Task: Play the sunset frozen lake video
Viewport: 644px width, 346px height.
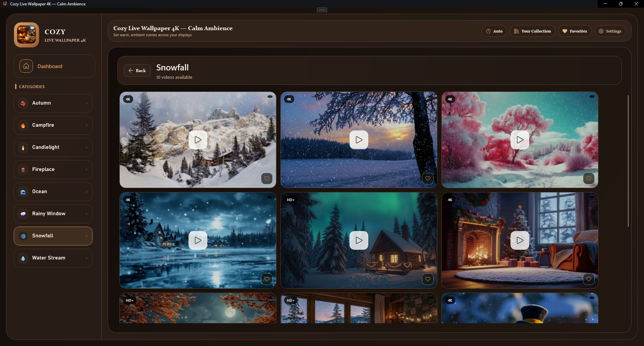Action: tap(359, 140)
